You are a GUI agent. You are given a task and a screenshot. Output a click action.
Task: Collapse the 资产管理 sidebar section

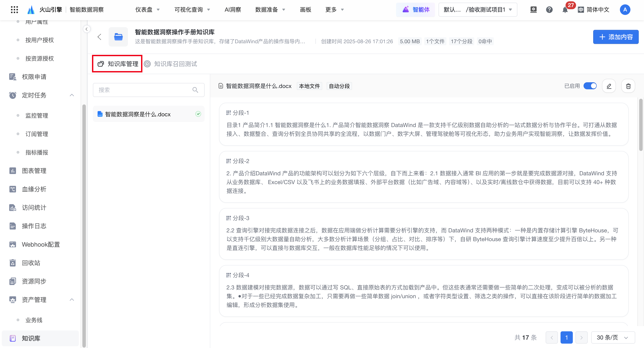(x=72, y=300)
